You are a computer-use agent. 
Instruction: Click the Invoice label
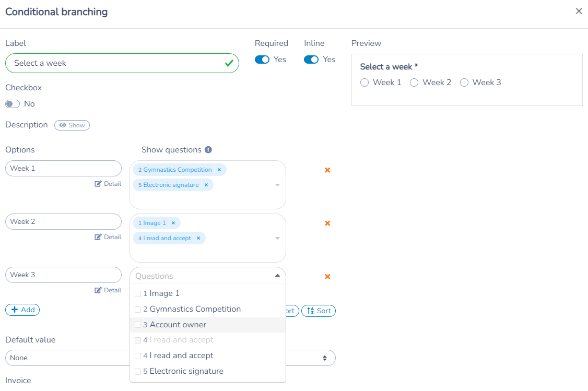(18, 381)
